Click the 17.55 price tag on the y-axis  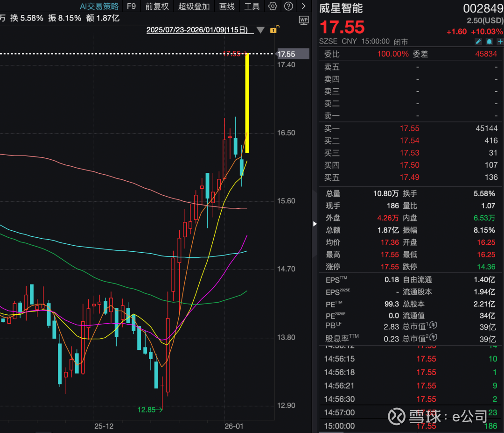click(x=293, y=54)
